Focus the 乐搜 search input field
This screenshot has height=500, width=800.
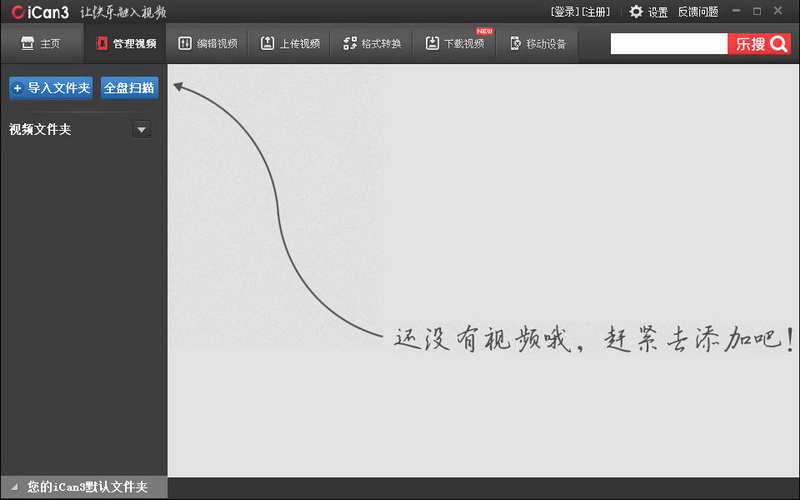pyautogui.click(x=669, y=44)
